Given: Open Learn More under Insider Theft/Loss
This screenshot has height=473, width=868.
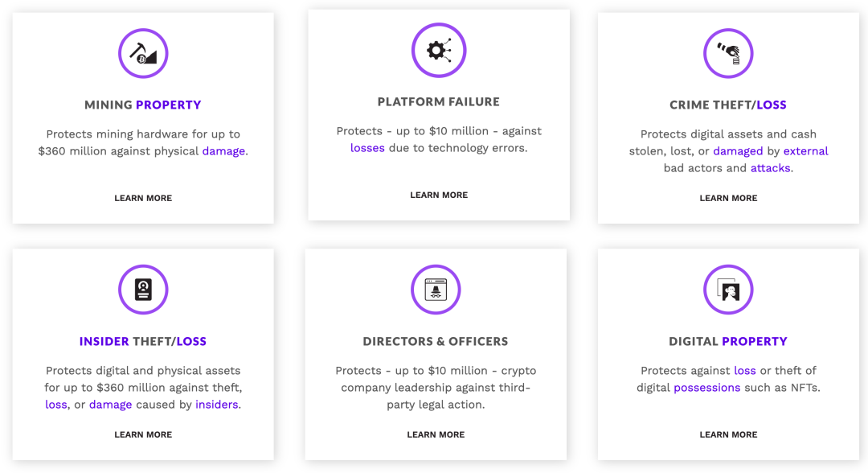Looking at the screenshot, I should [x=143, y=434].
